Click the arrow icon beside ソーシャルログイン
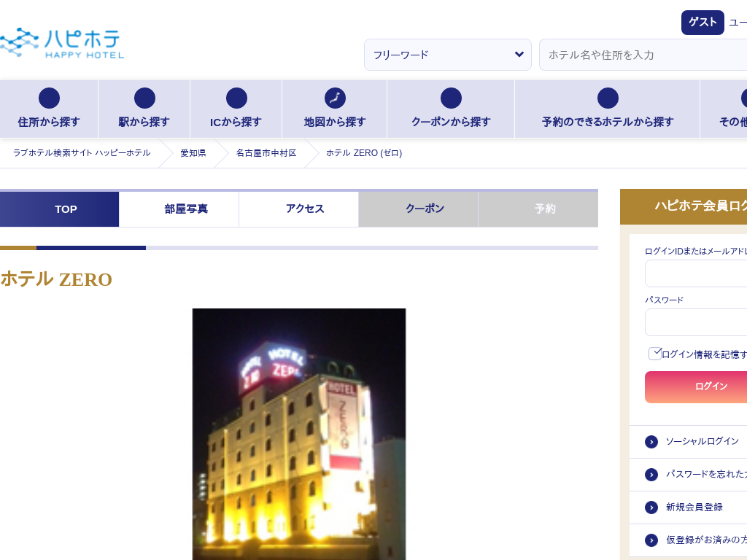 coord(651,442)
